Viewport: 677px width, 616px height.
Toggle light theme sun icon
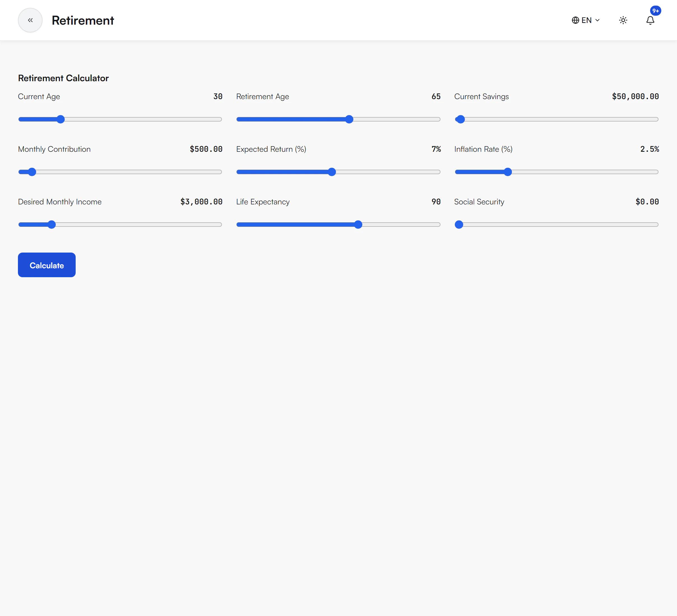(623, 20)
